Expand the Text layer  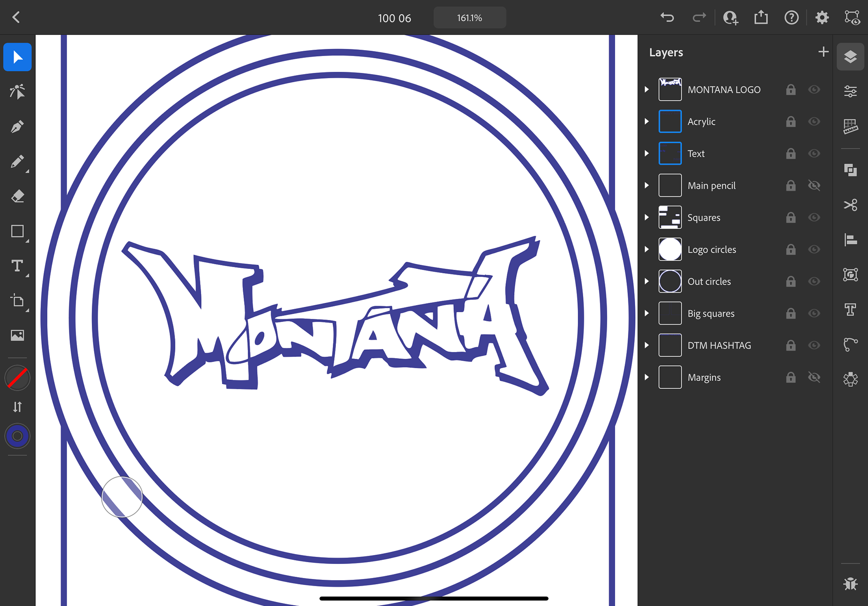point(647,154)
